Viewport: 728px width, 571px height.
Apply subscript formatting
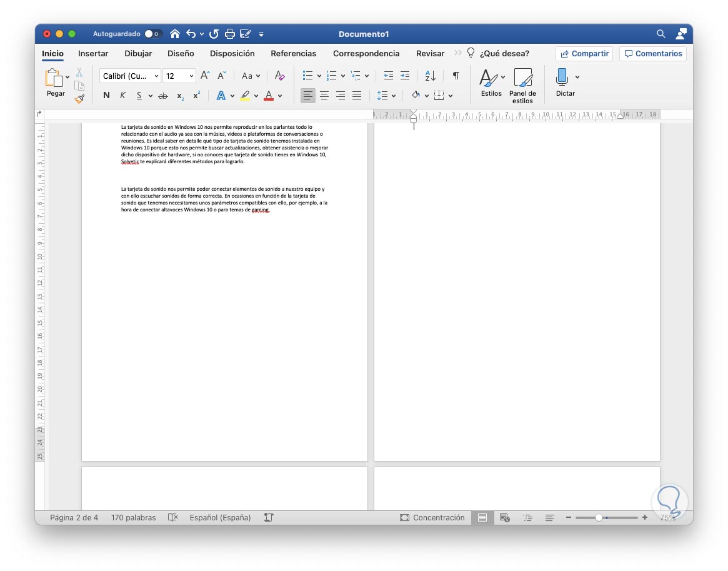[x=180, y=96]
